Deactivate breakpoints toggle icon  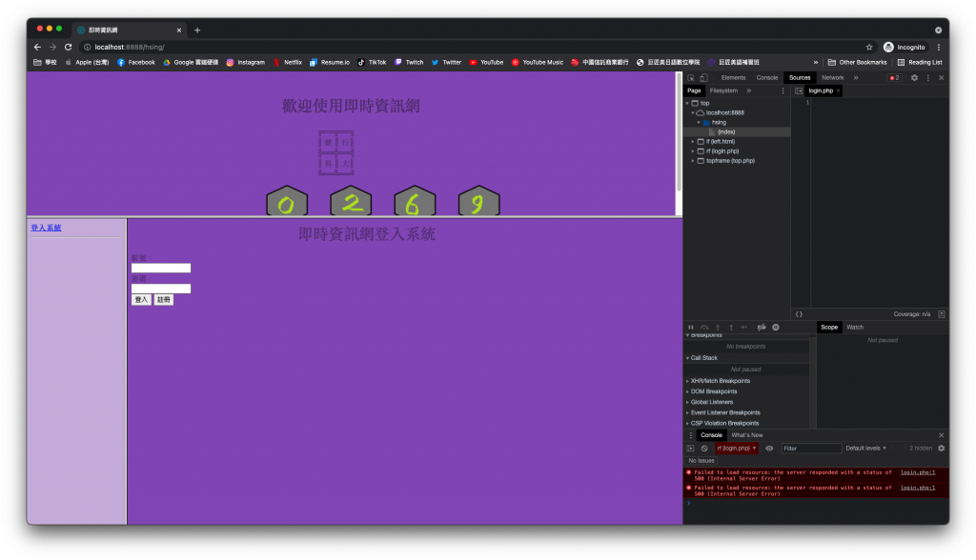click(762, 328)
